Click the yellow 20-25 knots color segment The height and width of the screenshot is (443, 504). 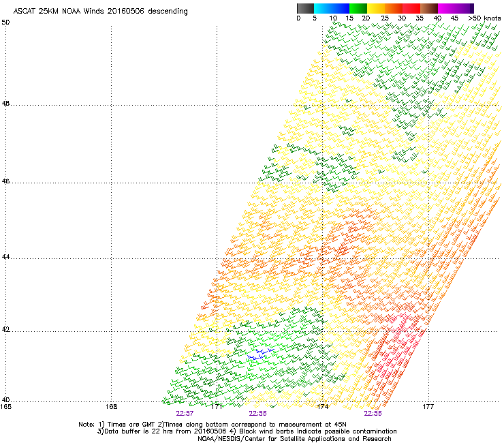376,8
